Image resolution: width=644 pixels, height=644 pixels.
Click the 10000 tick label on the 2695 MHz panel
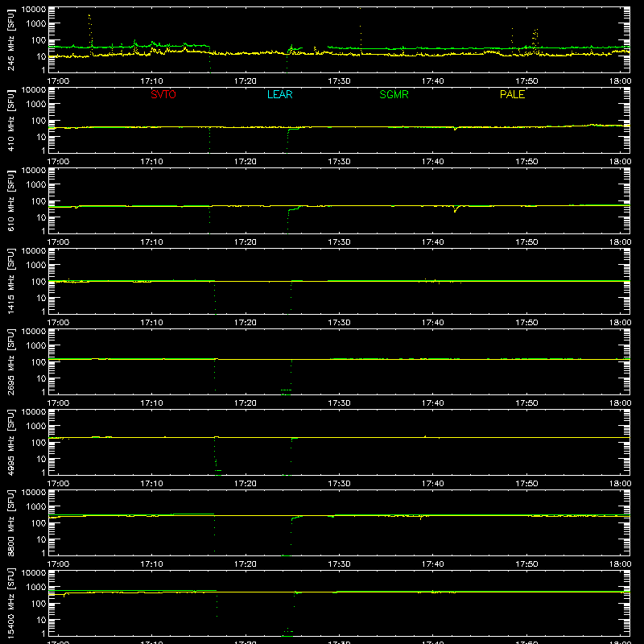34,332
